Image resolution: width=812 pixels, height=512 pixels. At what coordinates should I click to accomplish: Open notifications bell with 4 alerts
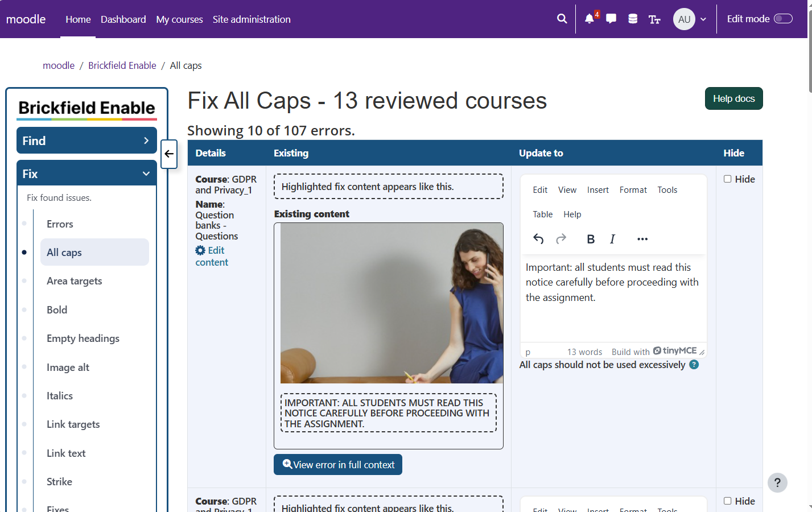point(590,19)
